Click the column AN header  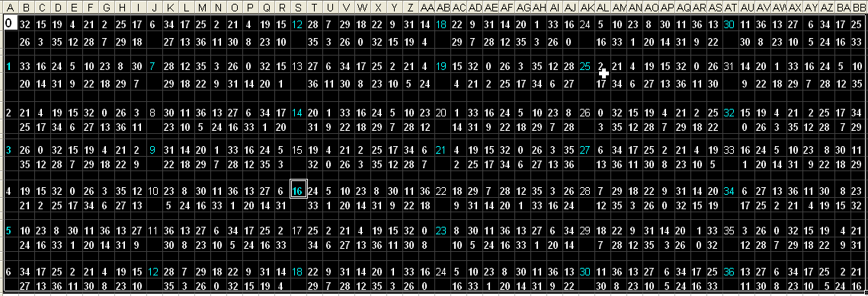coord(635,8)
